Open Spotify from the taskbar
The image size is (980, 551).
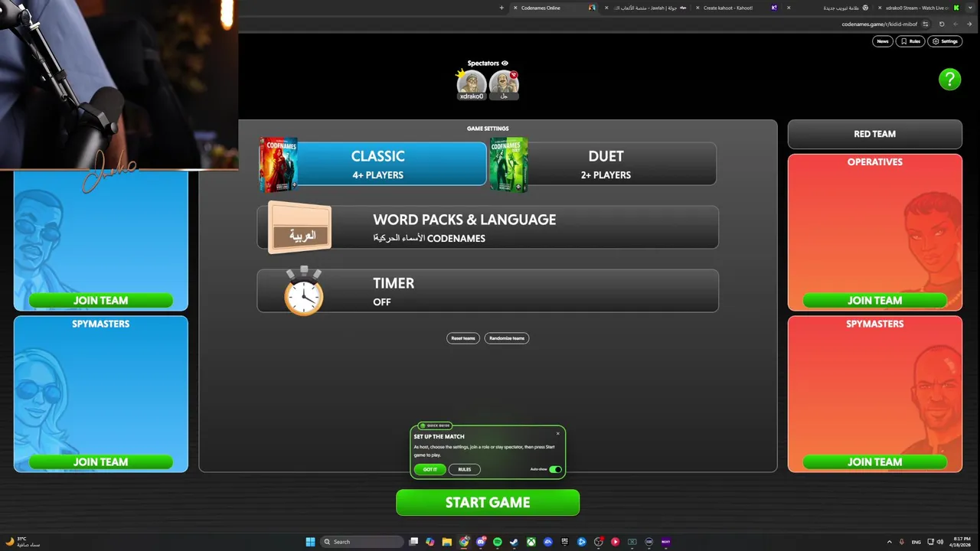click(x=498, y=542)
